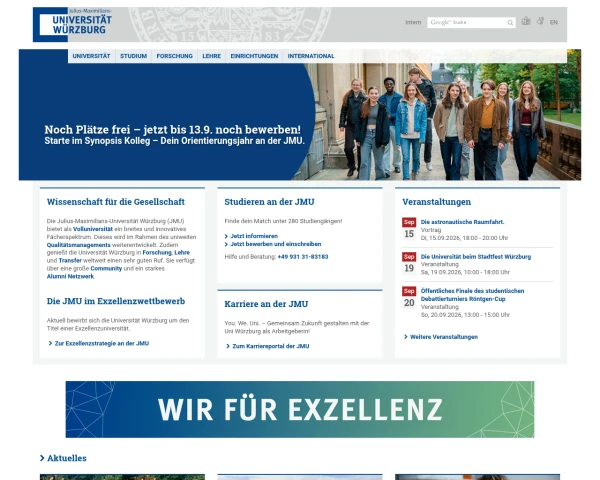
Task: Open event Debattierturniers Röntgen-Cup finale
Action: coord(472,295)
